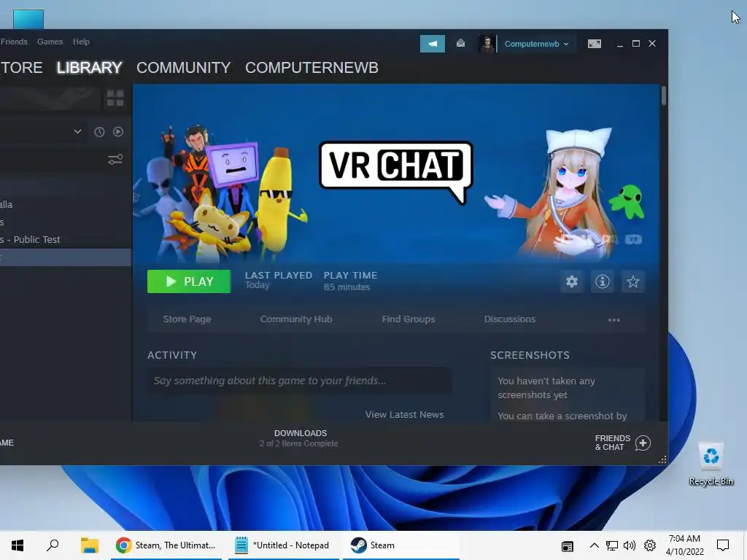Screen dimensions: 747x560
Task: Open the Computernewb account dropdown
Action: (536, 44)
